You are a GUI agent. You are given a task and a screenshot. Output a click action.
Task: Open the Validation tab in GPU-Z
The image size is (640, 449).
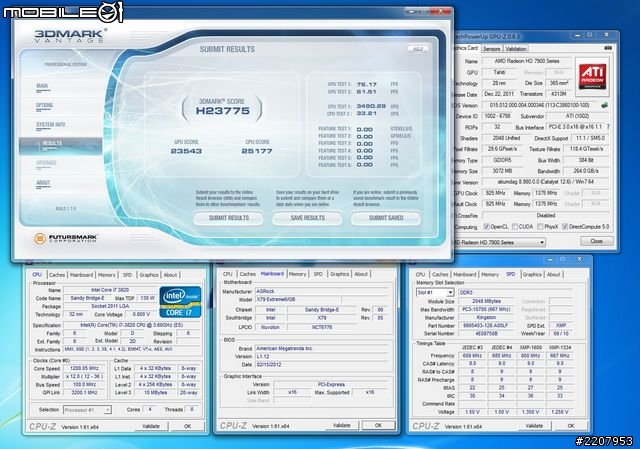(516, 49)
